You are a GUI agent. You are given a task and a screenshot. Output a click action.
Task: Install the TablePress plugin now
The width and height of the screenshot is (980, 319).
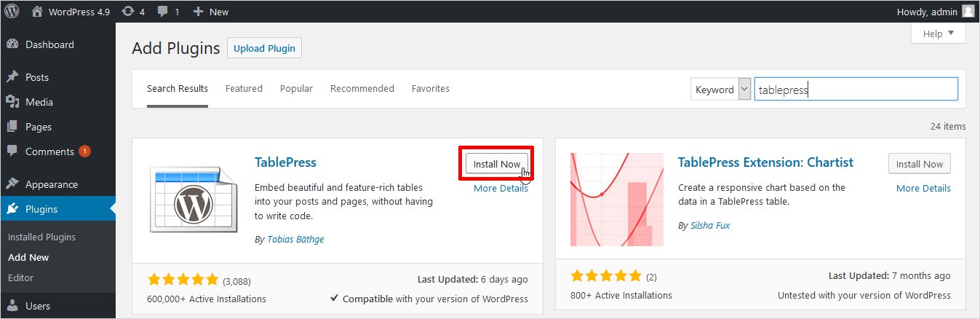coord(496,164)
